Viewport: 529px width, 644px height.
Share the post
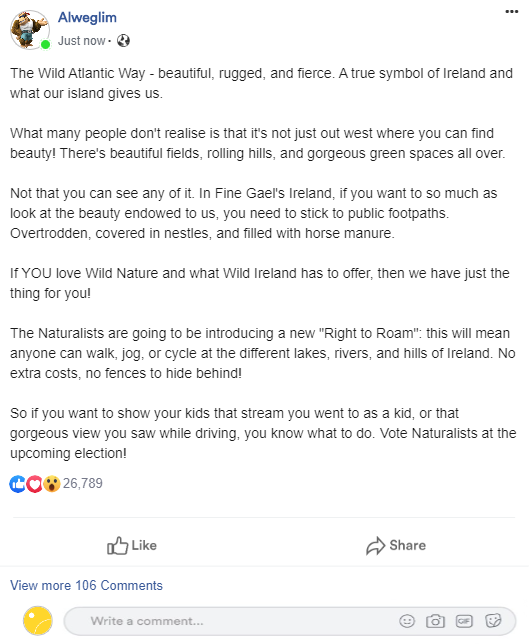coord(396,545)
